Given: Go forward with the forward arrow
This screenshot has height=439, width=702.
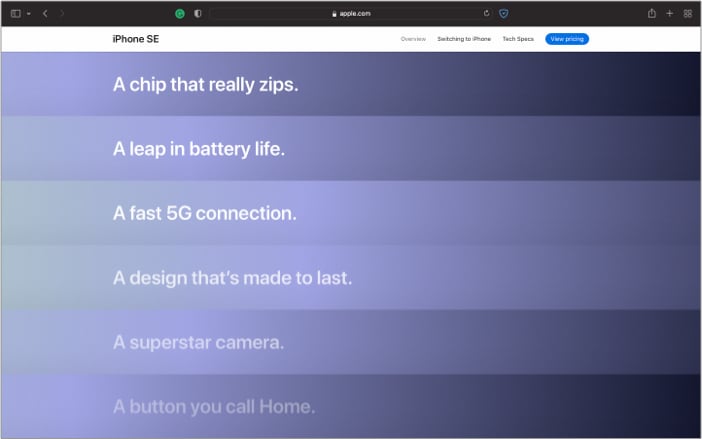Looking at the screenshot, I should click(62, 13).
